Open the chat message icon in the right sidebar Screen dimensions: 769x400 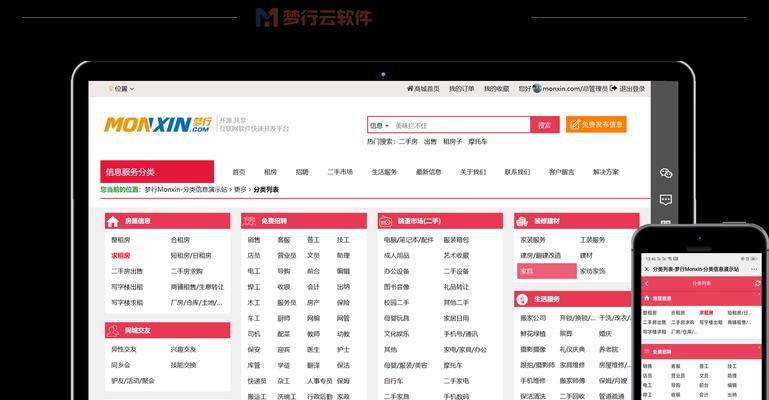(x=666, y=200)
